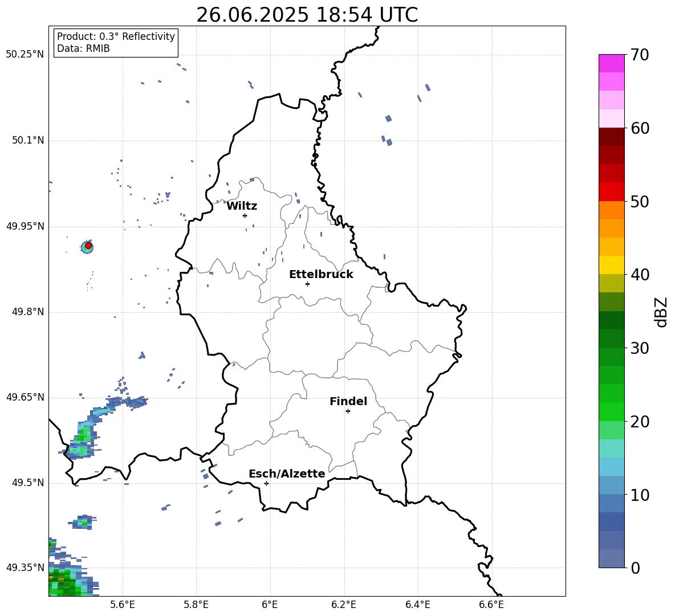
Task: Click the 6.4°E longitude label
Action: click(417, 605)
